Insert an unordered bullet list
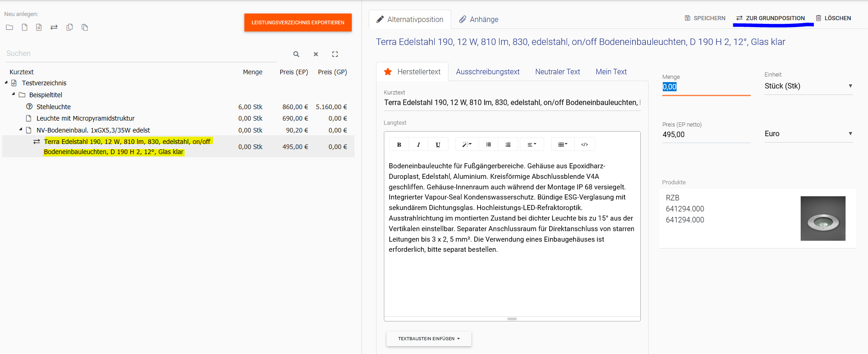The height and width of the screenshot is (354, 868). 488,144
